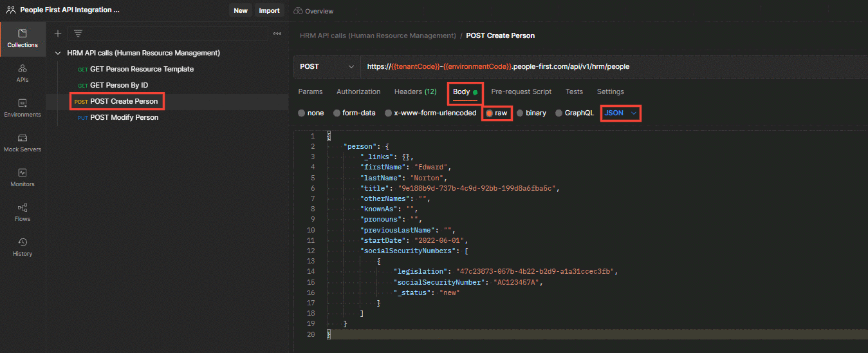Viewport: 868px width, 353px height.
Task: Select GET Person Resource Template request
Action: click(142, 69)
